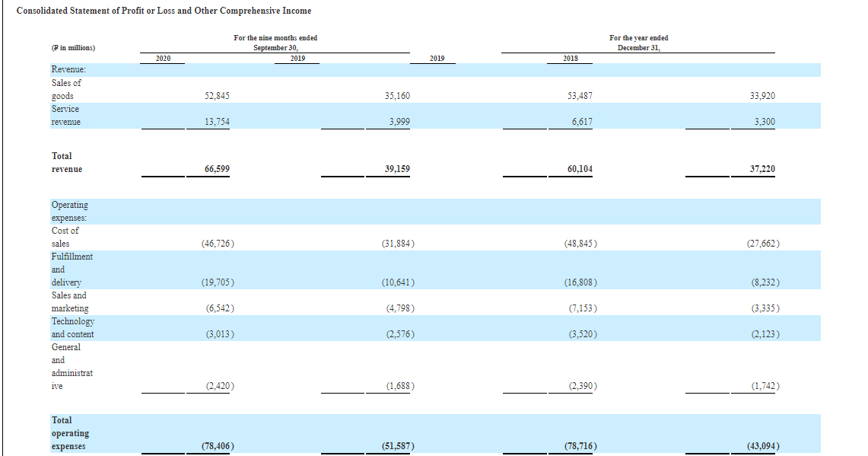The height and width of the screenshot is (456, 868).
Task: Select the Service revenue value 13,754
Action: point(217,122)
